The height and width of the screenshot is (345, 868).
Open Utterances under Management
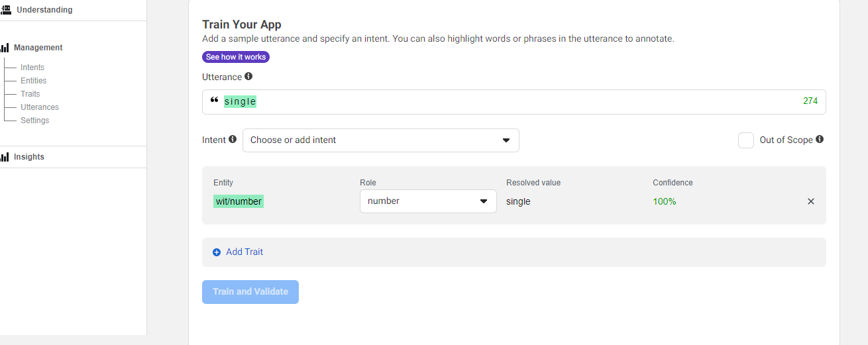(x=40, y=107)
